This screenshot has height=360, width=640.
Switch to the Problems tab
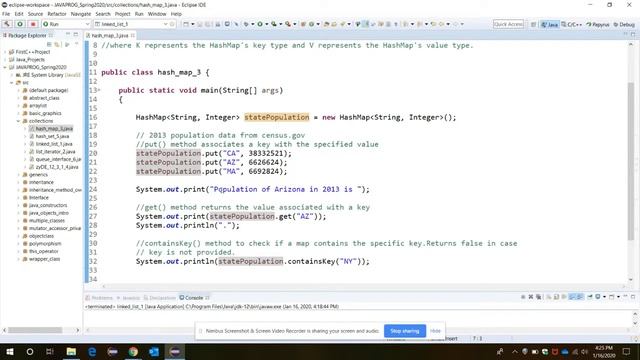99,298
